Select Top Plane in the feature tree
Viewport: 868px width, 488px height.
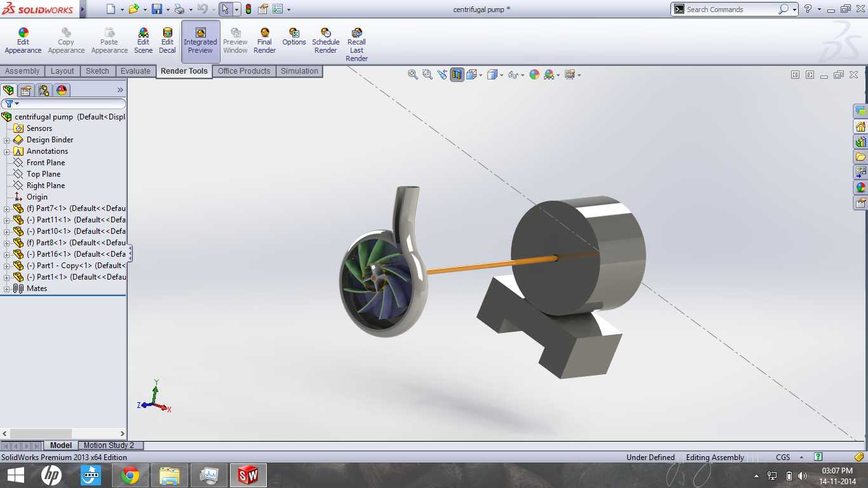click(43, 174)
